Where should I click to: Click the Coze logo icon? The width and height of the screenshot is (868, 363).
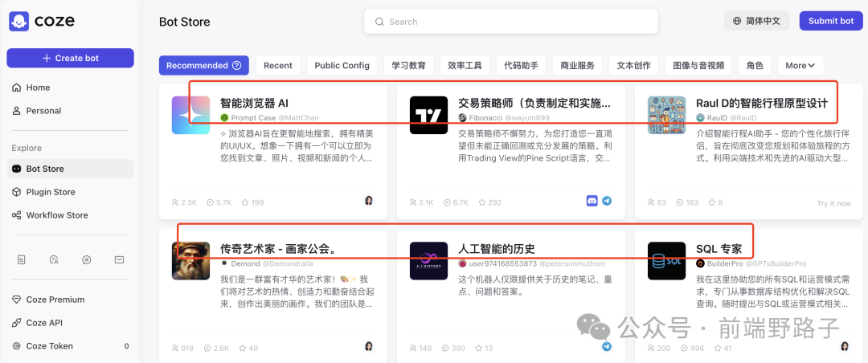(x=18, y=22)
